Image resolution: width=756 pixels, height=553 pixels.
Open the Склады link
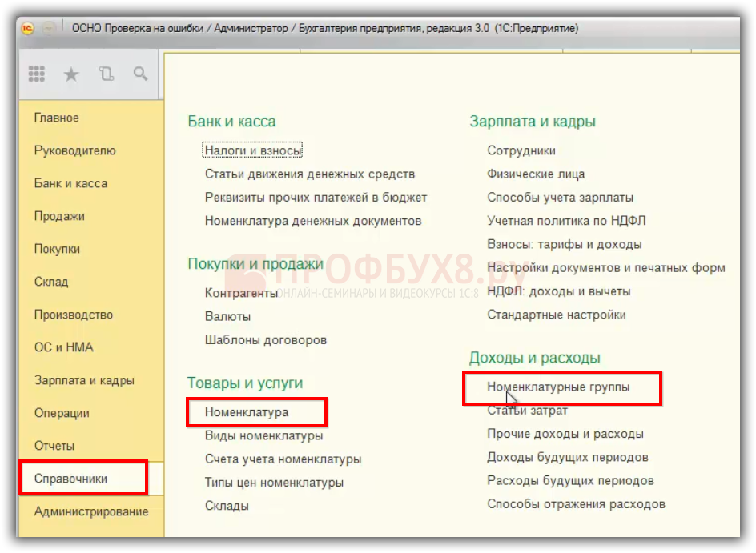coord(227,506)
